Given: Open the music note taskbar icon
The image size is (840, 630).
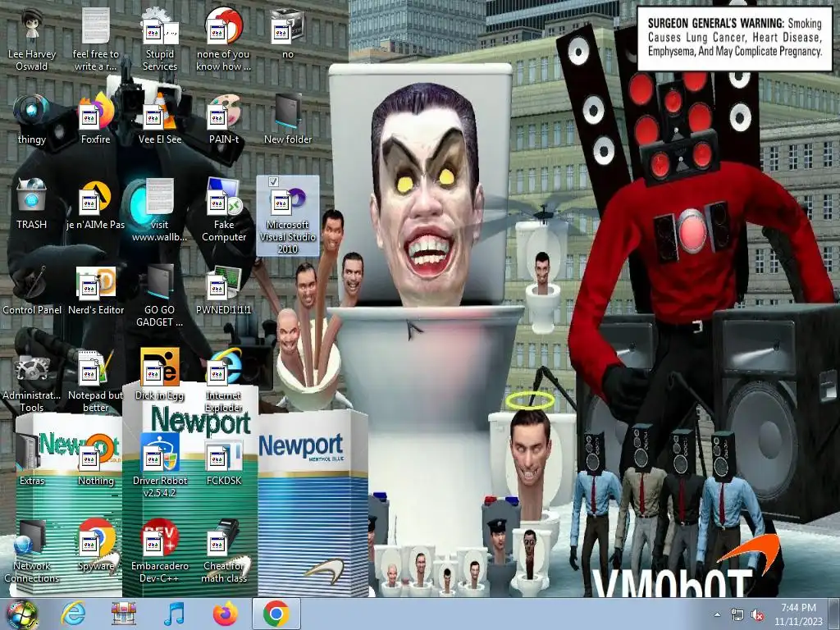Looking at the screenshot, I should [174, 614].
